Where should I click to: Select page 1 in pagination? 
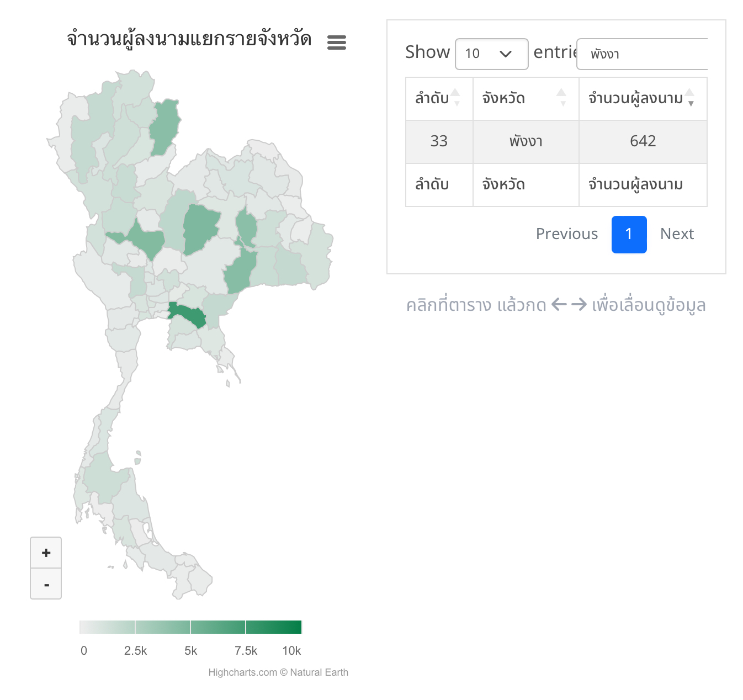pos(629,234)
